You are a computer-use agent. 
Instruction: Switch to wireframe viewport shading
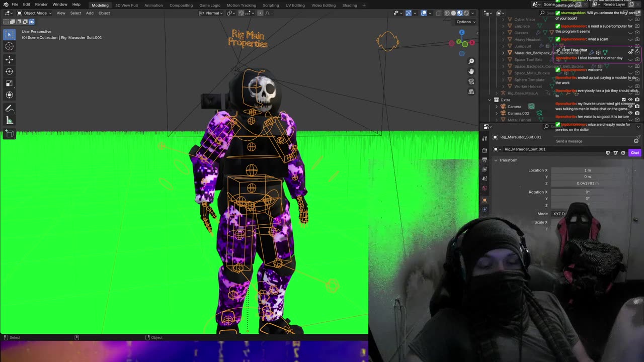pos(447,13)
